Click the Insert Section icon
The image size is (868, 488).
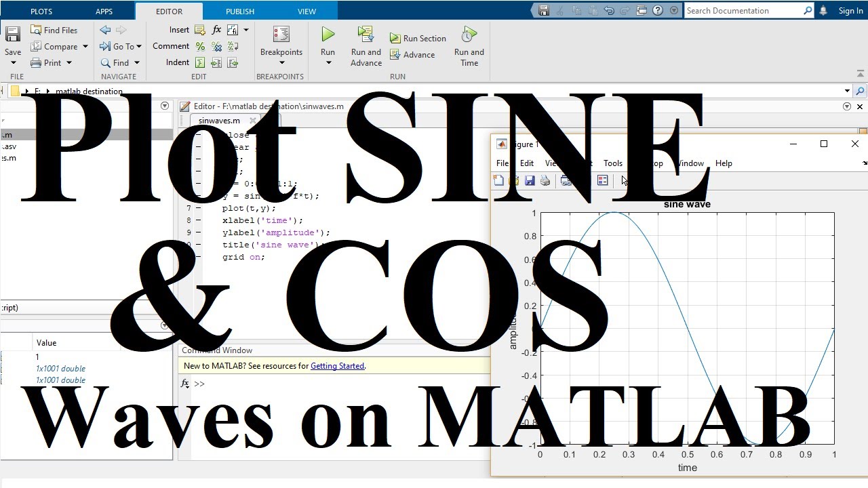coord(200,30)
